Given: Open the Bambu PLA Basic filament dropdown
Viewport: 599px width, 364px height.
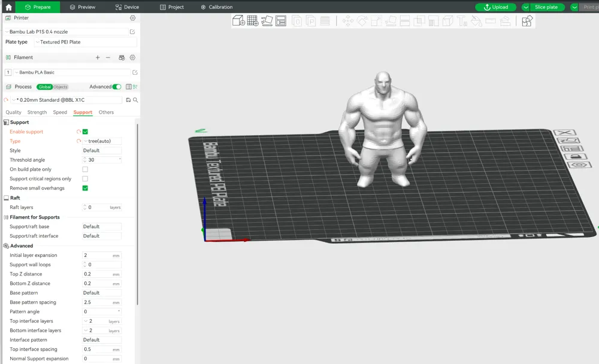Looking at the screenshot, I should (72, 72).
